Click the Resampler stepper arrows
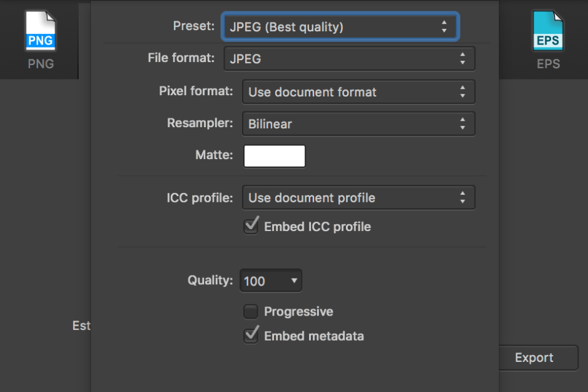 (462, 124)
